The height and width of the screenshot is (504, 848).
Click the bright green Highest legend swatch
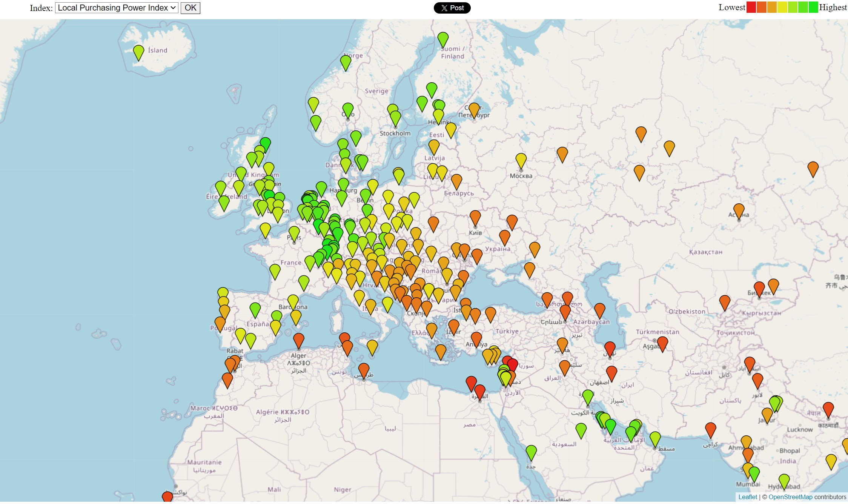pyautogui.click(x=813, y=8)
